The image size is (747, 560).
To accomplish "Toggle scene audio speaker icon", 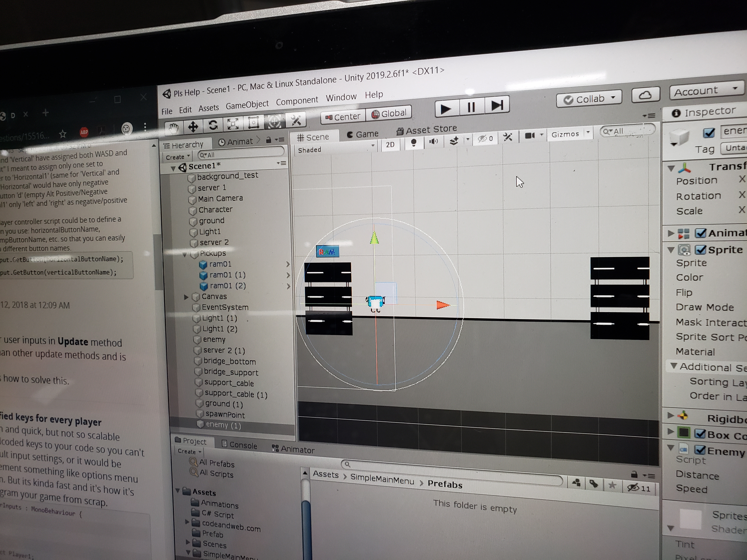I will click(434, 141).
